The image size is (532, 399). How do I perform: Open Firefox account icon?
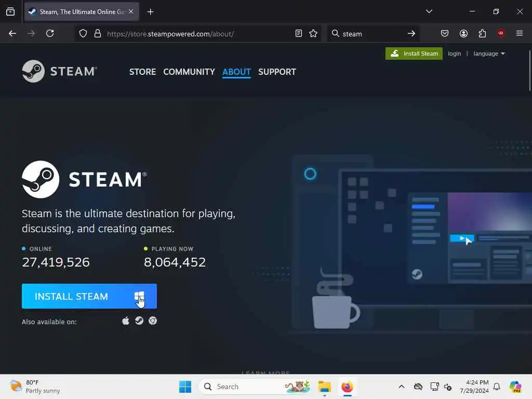coord(463,33)
